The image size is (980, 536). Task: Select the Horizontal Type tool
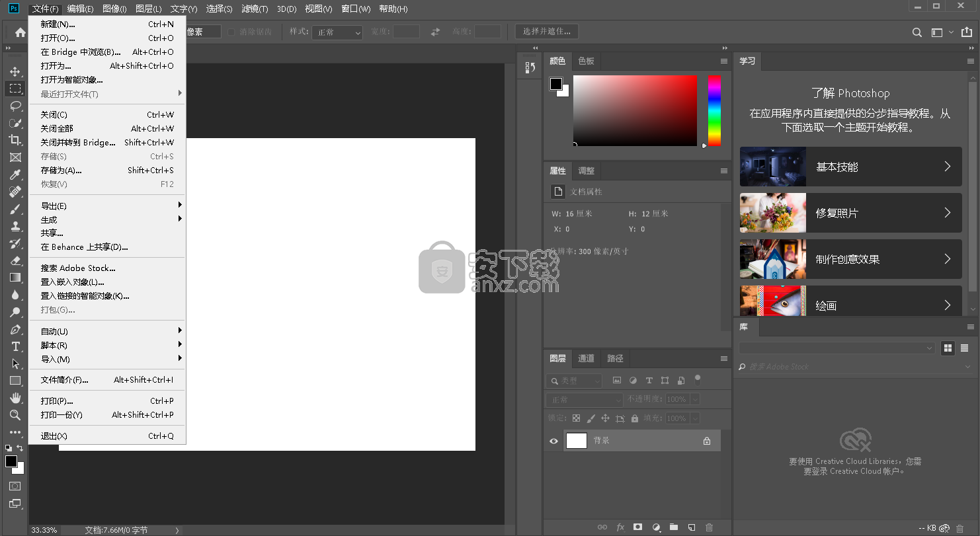[15, 346]
